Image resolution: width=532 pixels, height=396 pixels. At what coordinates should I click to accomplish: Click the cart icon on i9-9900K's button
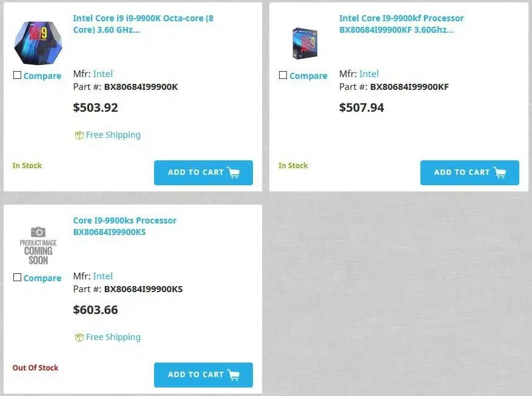[234, 172]
